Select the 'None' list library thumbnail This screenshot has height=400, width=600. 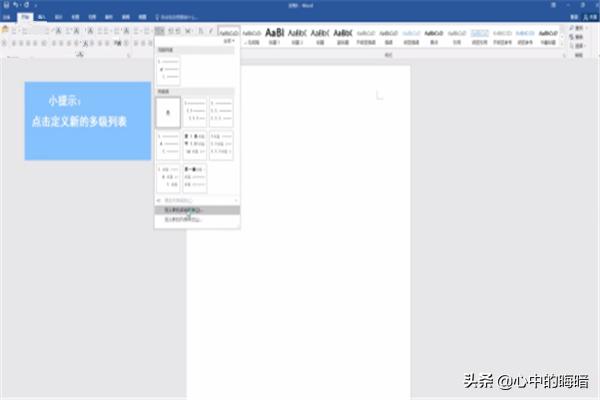coord(168,112)
